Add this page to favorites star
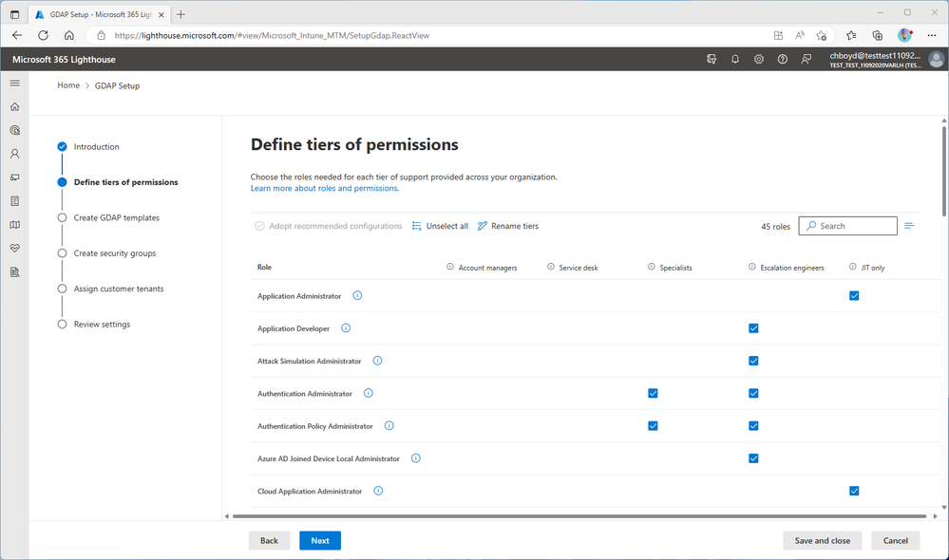The width and height of the screenshot is (949, 560). (822, 36)
